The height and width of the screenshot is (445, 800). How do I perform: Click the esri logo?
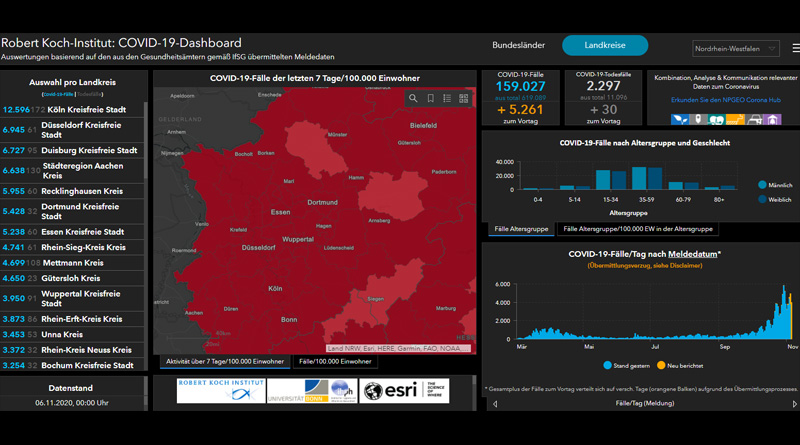pos(404,390)
